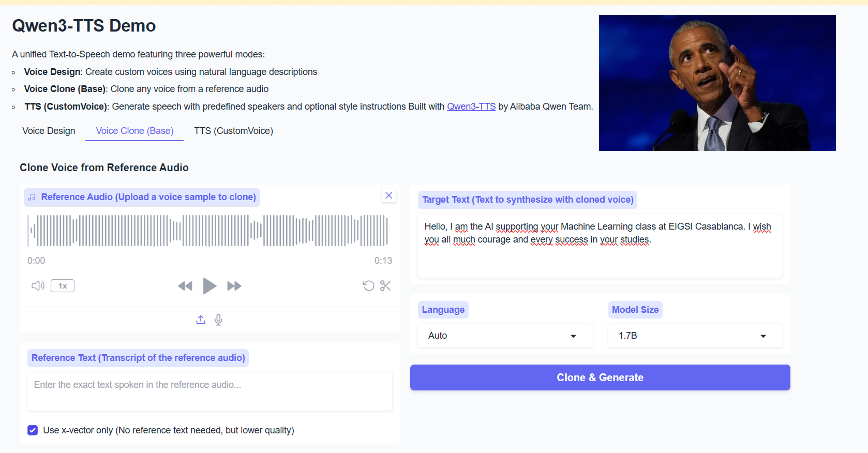Follow the Qwen3-TTS hyperlink

tap(471, 106)
